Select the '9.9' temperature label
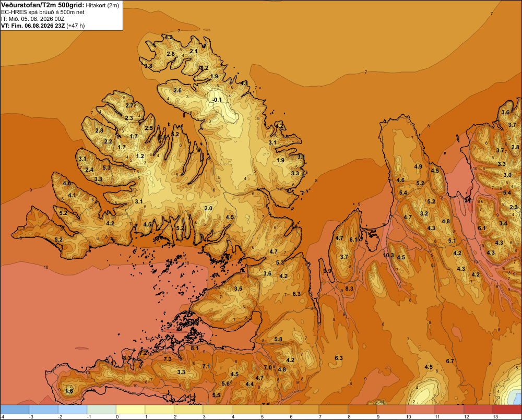522x420 pixels. pos(327,271)
